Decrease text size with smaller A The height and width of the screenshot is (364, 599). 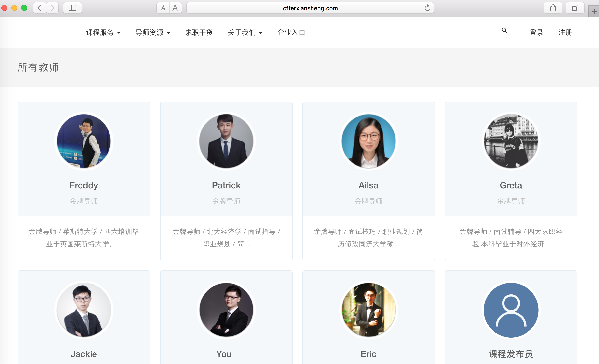click(163, 8)
